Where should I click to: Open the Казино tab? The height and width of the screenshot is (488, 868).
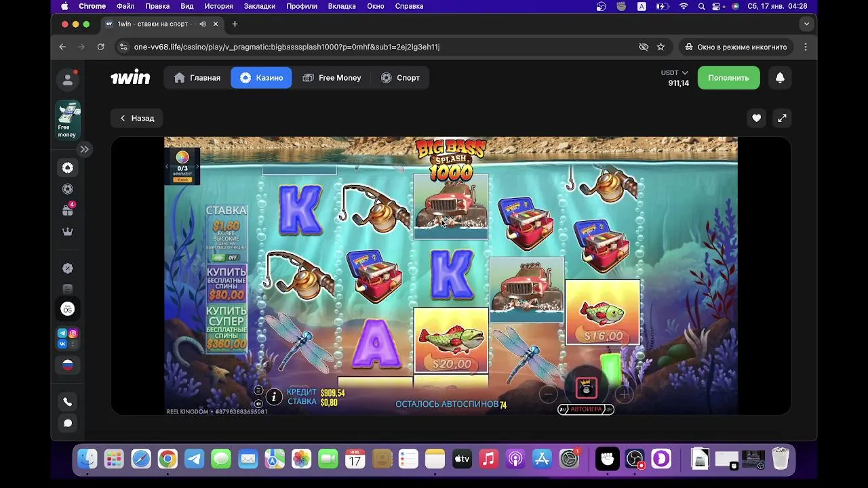click(x=261, y=78)
